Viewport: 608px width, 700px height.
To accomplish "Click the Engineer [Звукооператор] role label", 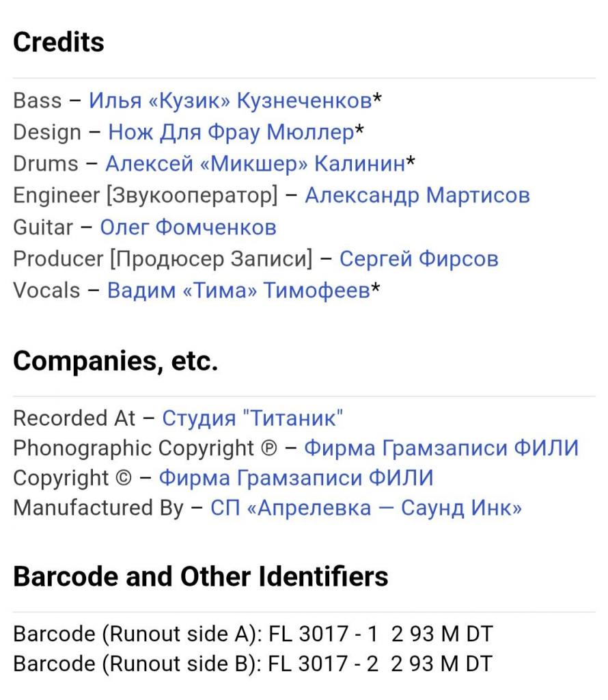I will pos(146,196).
